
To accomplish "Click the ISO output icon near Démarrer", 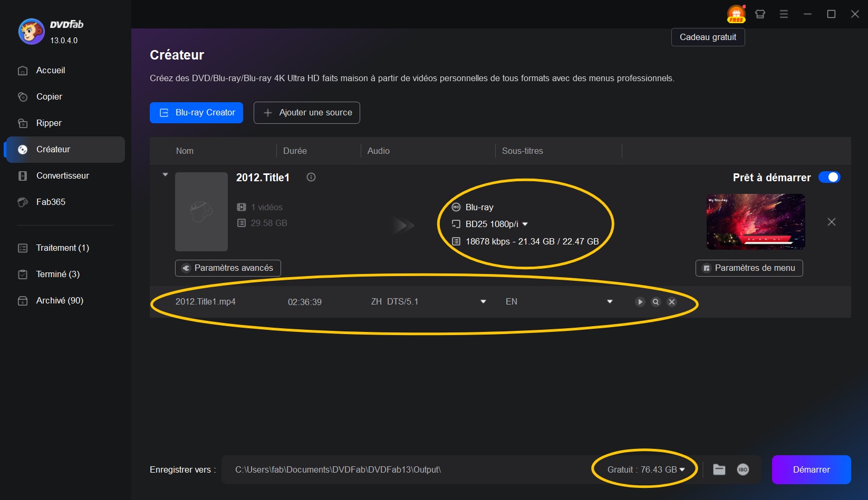I will (x=742, y=469).
